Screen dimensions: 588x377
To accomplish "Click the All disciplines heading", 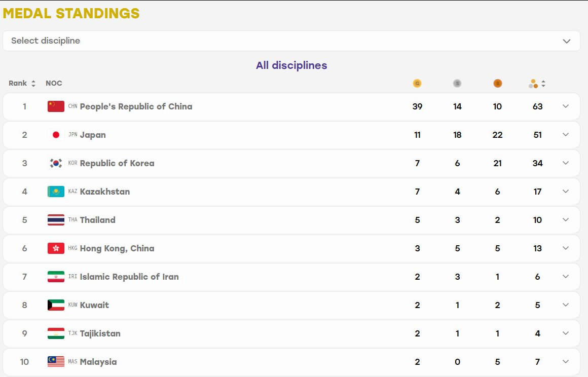I will pos(291,65).
